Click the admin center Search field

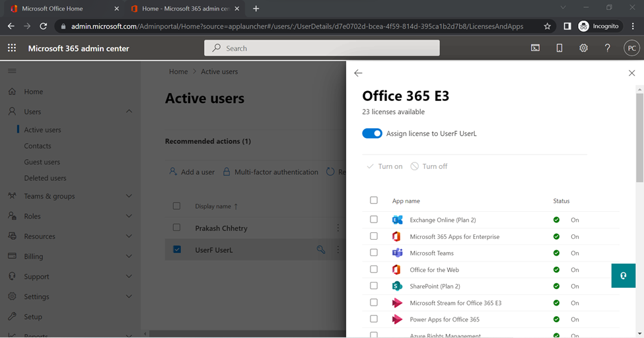point(322,48)
